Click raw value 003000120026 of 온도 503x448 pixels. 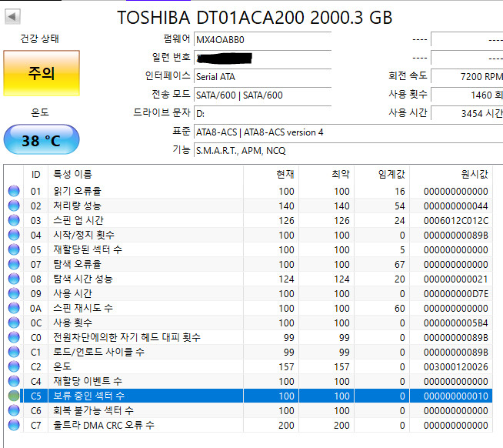[x=455, y=366]
